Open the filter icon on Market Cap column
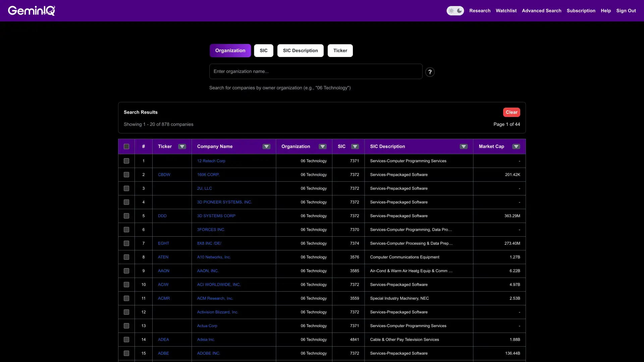The height and width of the screenshot is (362, 644). tap(516, 146)
